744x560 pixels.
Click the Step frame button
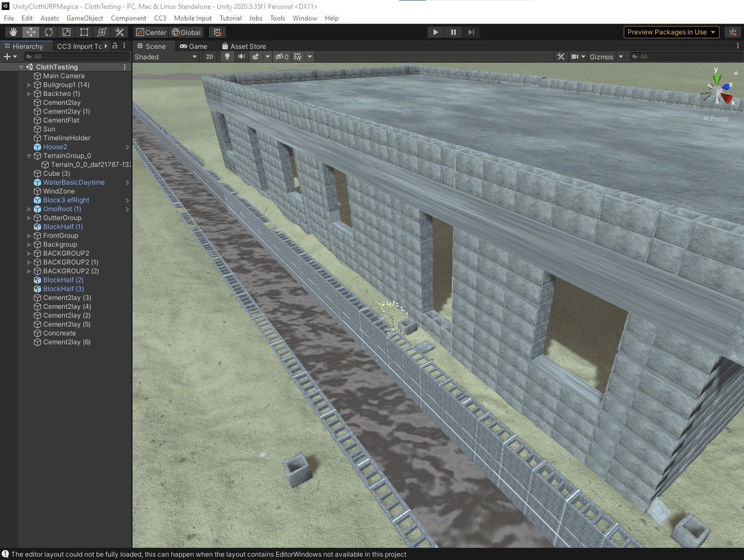click(471, 32)
